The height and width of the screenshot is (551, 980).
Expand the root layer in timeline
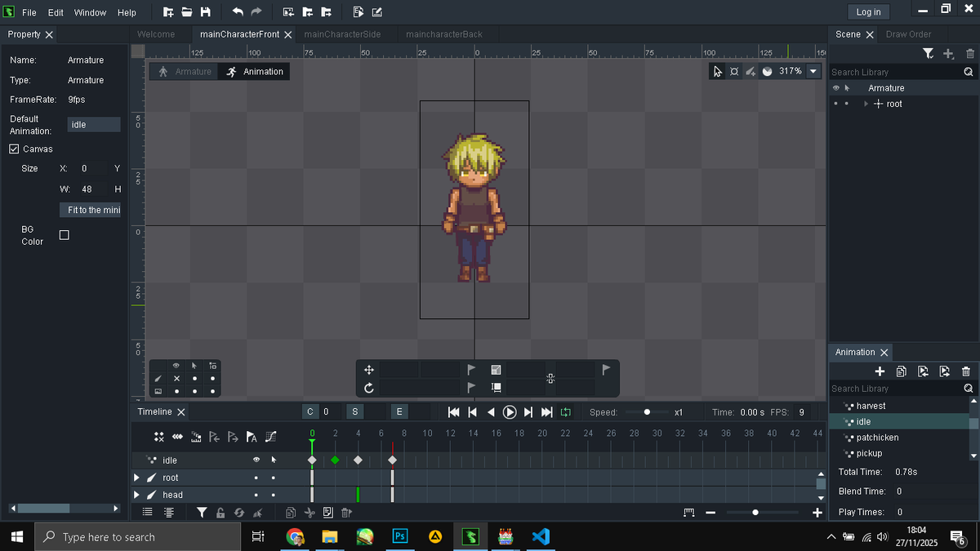tap(137, 478)
